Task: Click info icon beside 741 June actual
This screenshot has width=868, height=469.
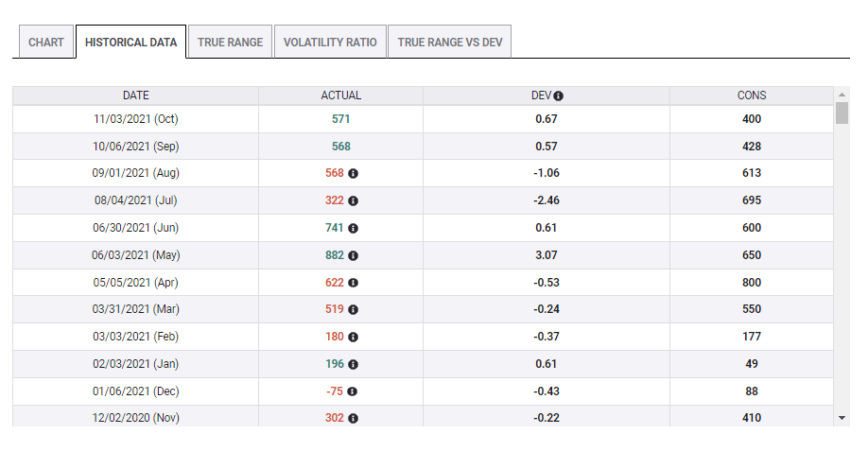Action: click(354, 228)
